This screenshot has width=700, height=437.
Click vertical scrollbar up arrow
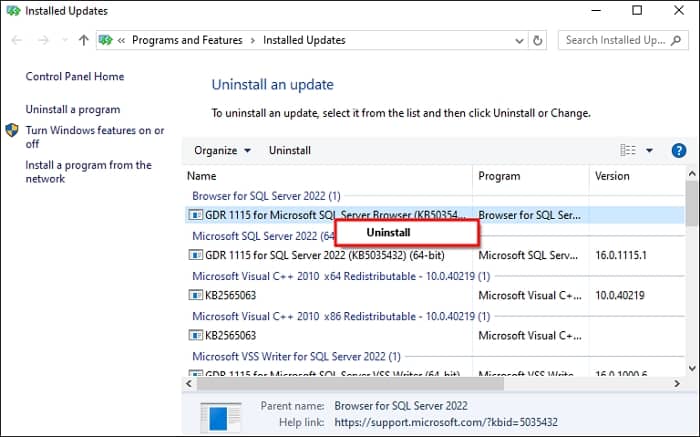(692, 174)
